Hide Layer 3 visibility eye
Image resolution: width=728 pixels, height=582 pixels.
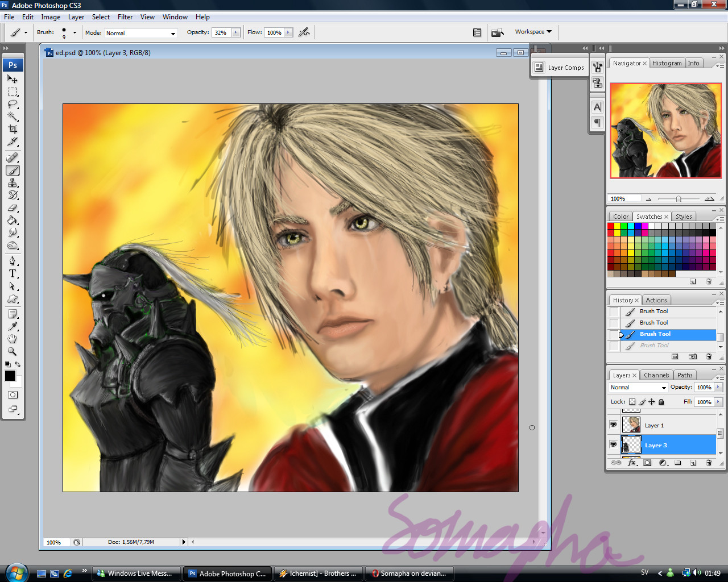tap(613, 444)
